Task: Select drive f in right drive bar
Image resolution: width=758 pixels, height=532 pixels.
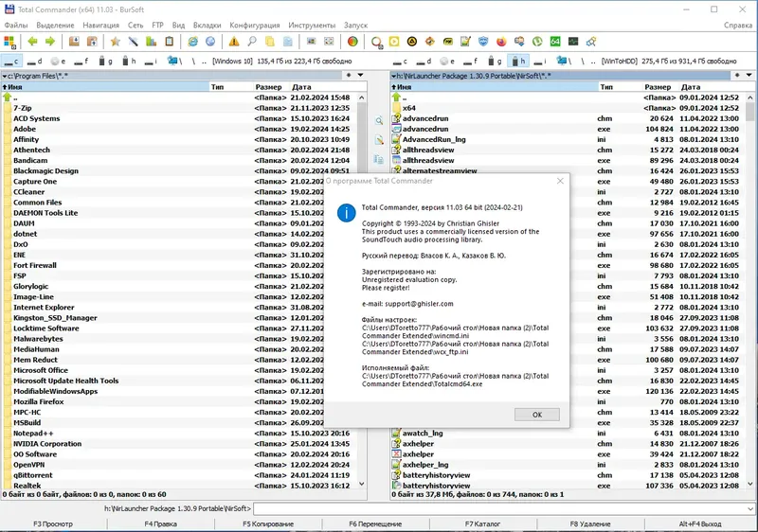Action: [470, 62]
